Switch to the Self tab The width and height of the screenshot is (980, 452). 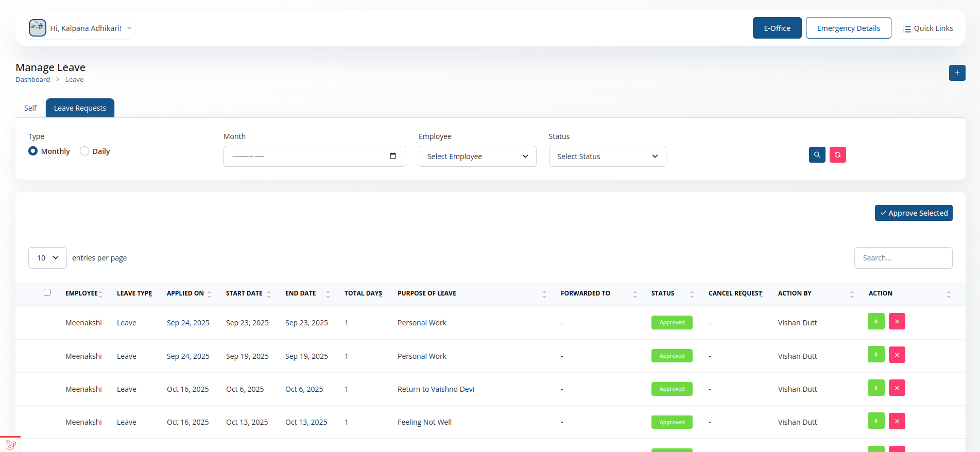click(30, 108)
